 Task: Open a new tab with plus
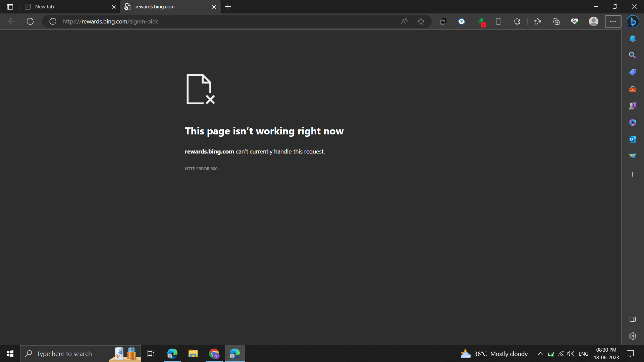(228, 7)
